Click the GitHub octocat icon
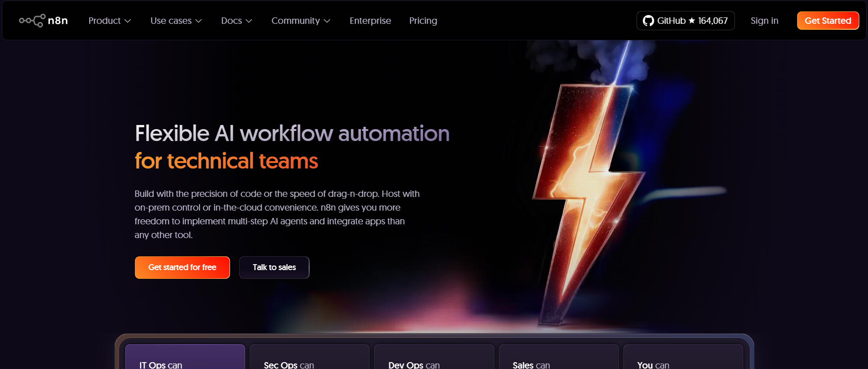This screenshot has height=369, width=868. point(648,21)
